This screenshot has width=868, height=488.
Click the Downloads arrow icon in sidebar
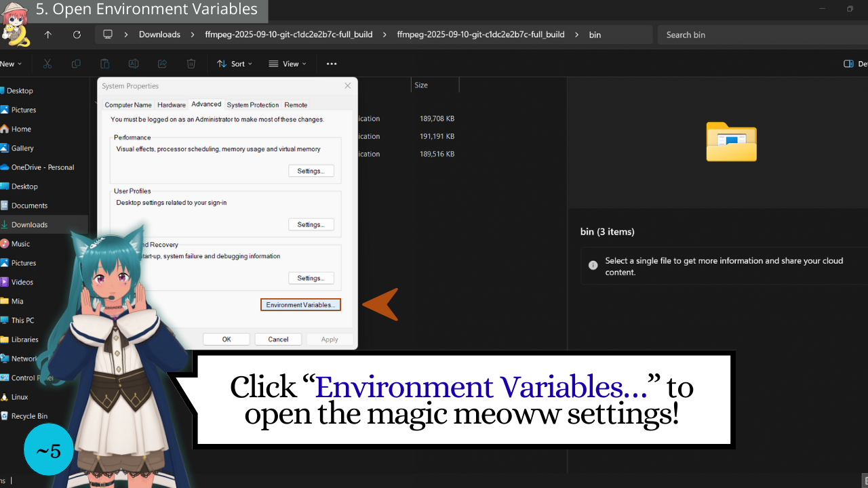pos(4,224)
